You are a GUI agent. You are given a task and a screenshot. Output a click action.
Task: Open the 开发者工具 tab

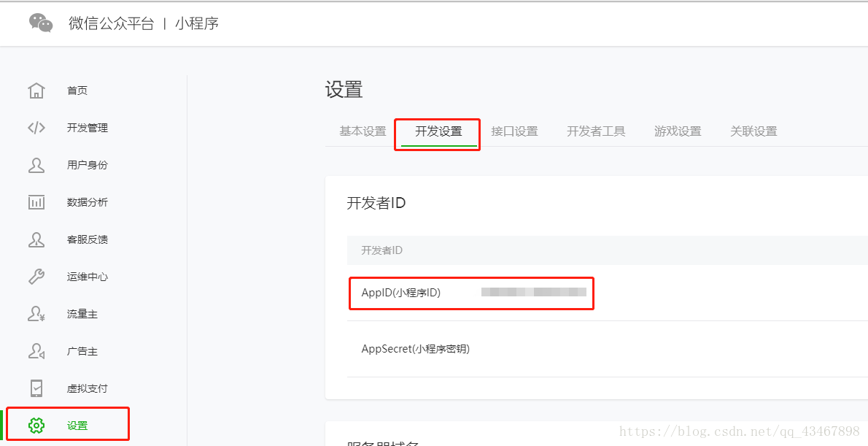[596, 131]
